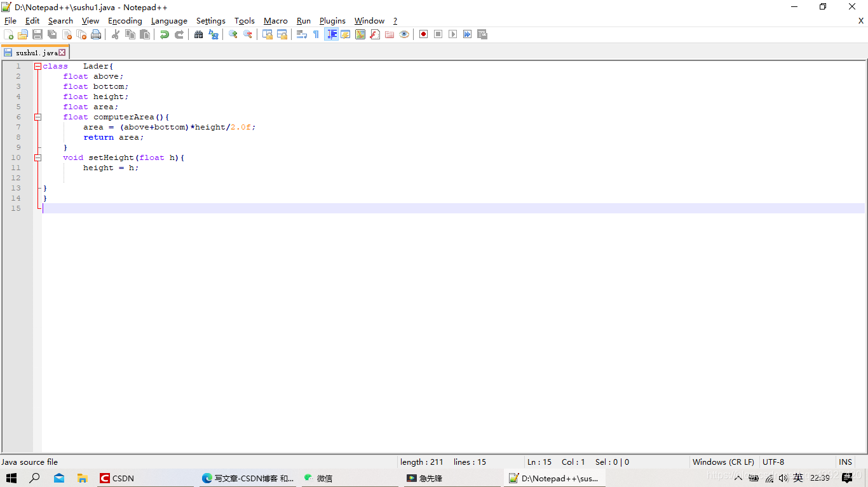Cut selection with the scissors icon

click(x=116, y=34)
